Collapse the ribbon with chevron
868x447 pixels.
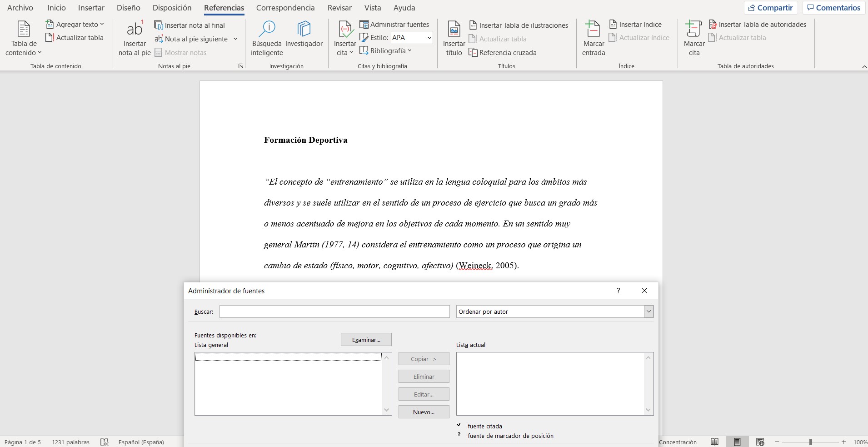pyautogui.click(x=864, y=67)
